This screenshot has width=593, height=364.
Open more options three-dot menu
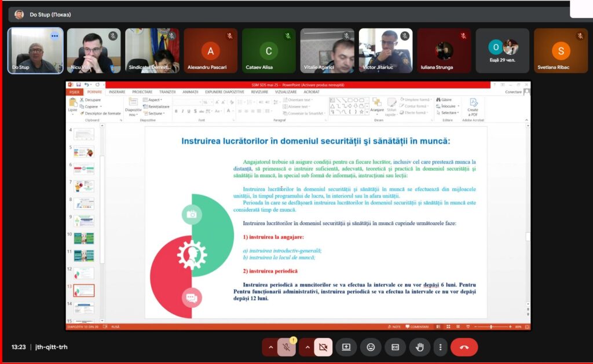441,347
